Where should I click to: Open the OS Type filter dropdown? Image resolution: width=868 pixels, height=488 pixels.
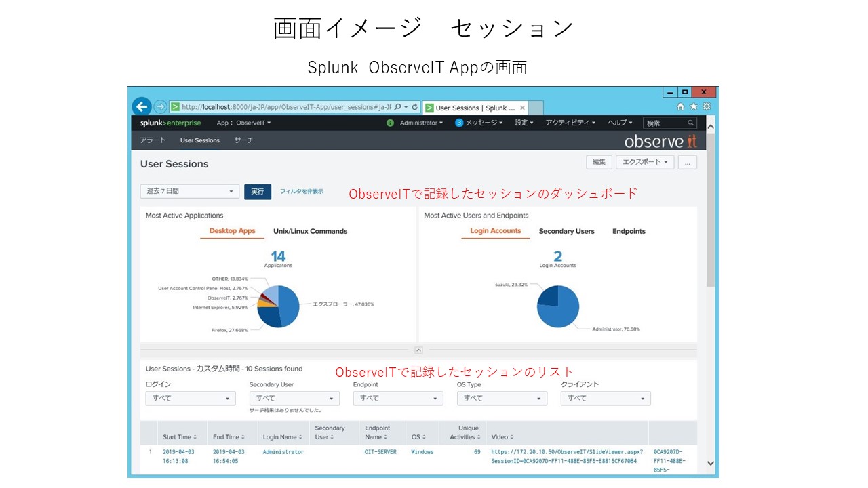(x=502, y=399)
